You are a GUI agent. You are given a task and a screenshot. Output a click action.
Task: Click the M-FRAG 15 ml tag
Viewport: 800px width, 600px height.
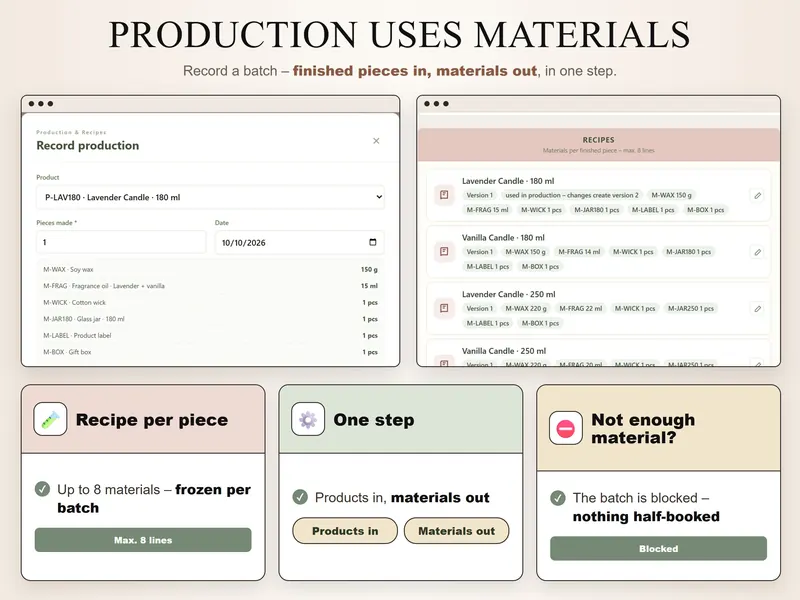pos(487,210)
